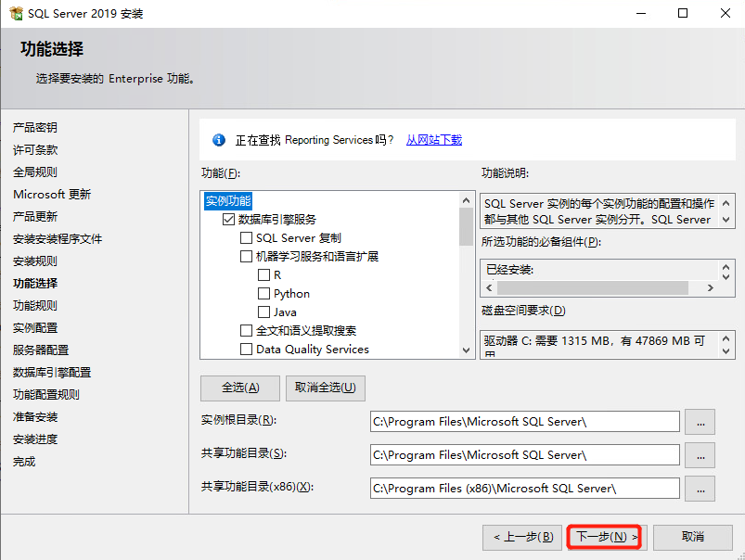The width and height of the screenshot is (745, 560).
Task: Click prerequisites horizontal scrollbar thumb
Action: [593, 287]
